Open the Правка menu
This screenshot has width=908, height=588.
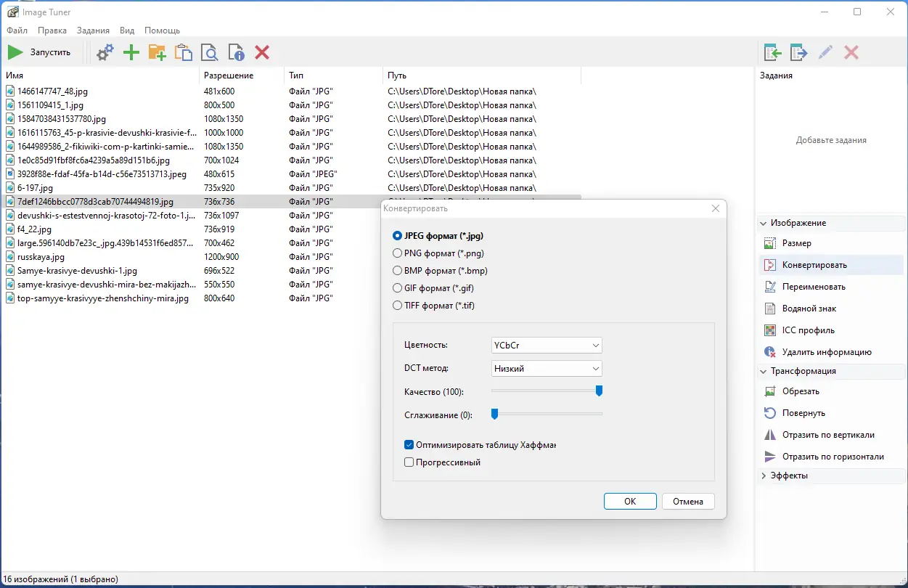point(52,30)
